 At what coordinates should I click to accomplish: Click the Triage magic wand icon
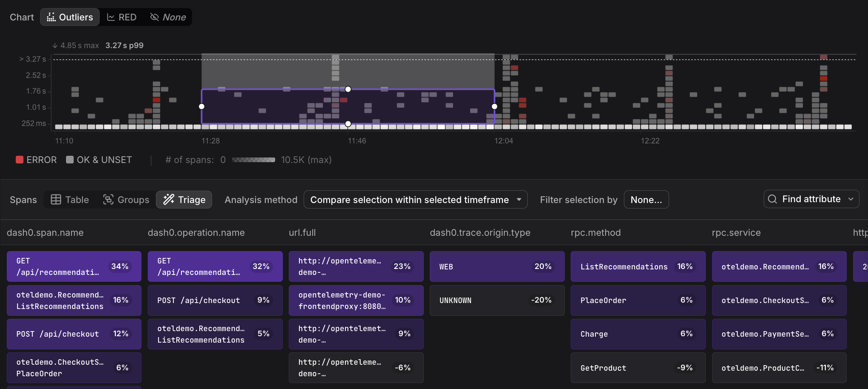169,200
